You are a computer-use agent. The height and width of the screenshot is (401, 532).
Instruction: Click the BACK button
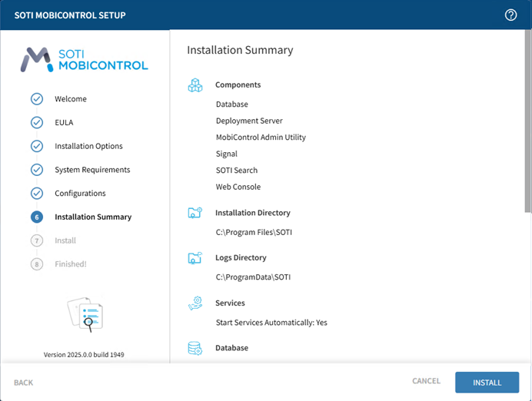coord(24,383)
